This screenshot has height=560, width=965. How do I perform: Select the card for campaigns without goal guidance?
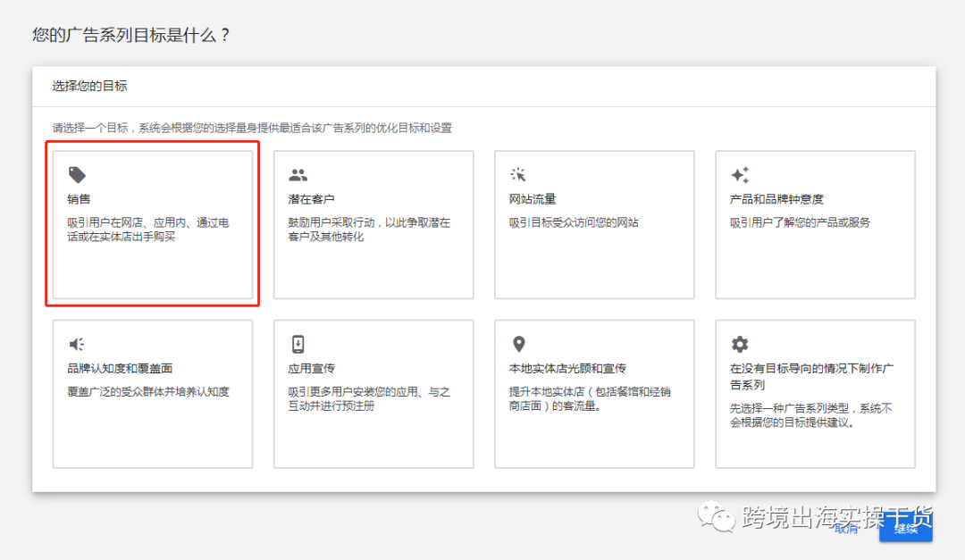[815, 393]
